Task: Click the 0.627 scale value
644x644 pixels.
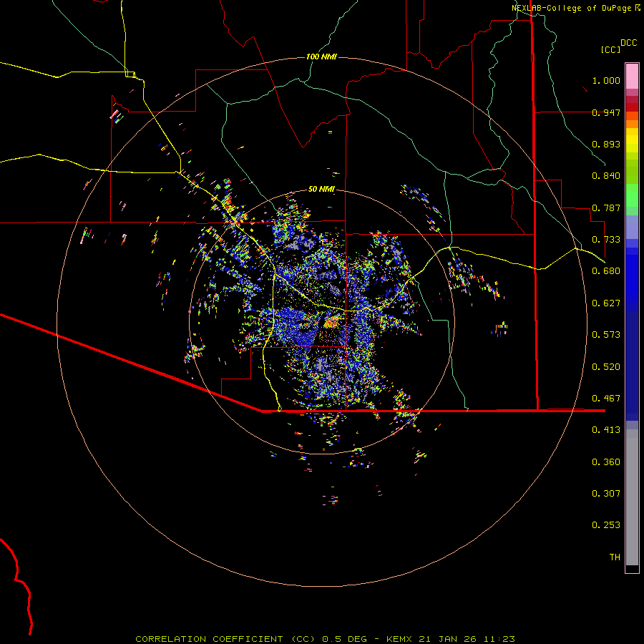Action: pyautogui.click(x=606, y=303)
